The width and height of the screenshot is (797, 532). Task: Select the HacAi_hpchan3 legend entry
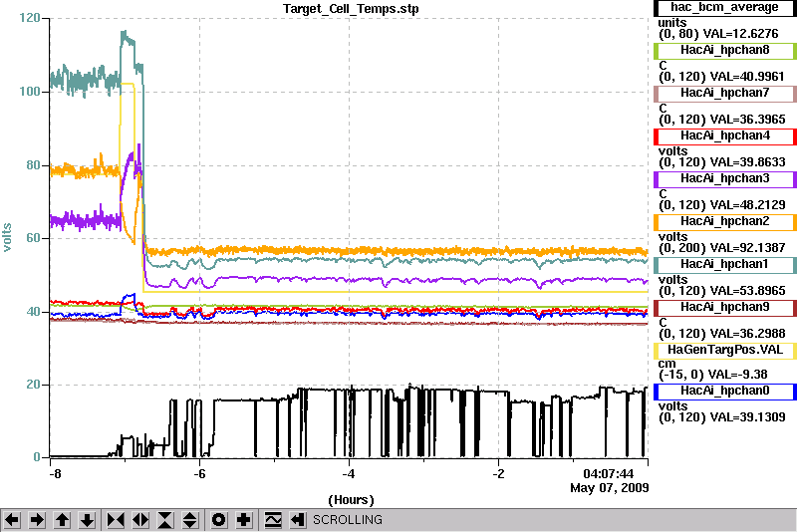coord(725,179)
